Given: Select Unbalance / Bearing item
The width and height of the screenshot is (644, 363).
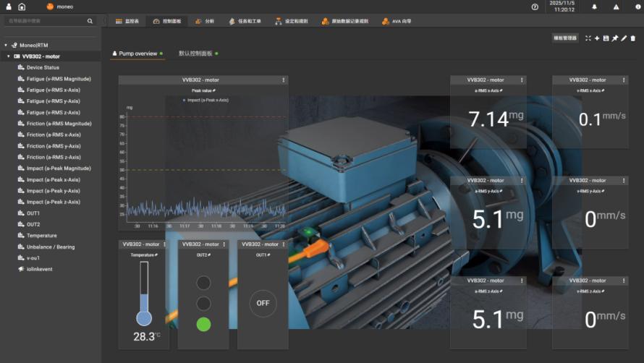Looking at the screenshot, I should 51,247.
